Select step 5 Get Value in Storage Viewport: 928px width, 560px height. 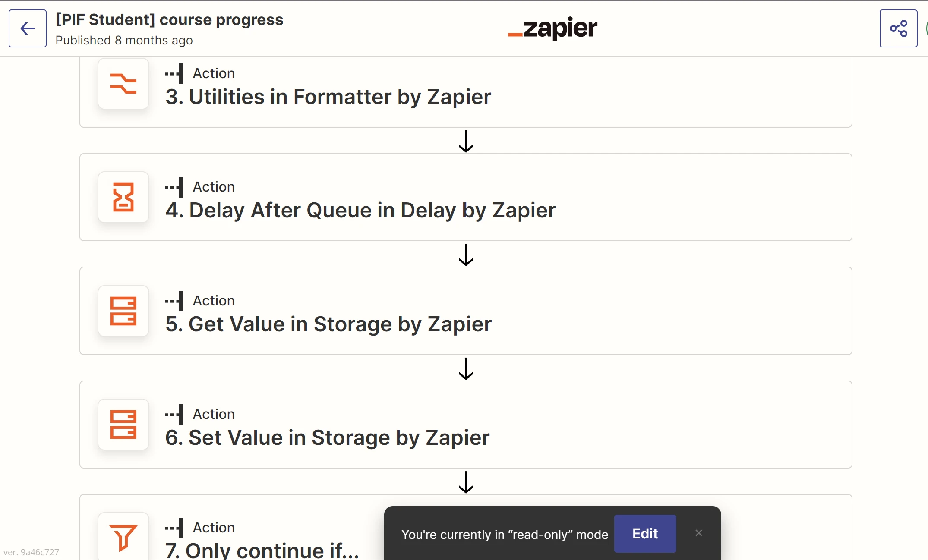pyautogui.click(x=328, y=324)
